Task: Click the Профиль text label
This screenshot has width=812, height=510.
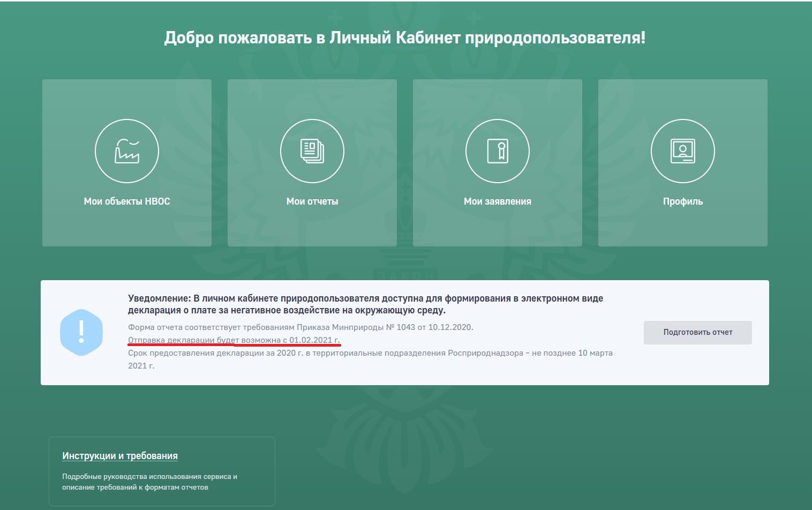Action: (x=683, y=201)
